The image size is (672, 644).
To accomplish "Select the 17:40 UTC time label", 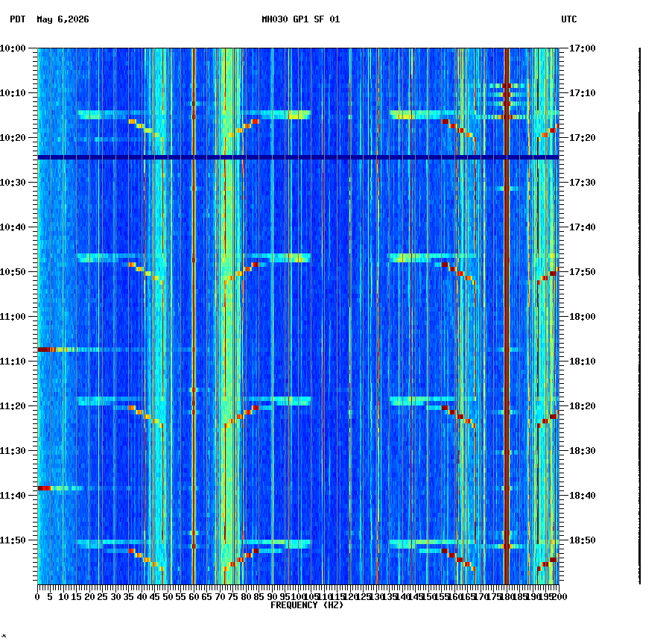I will coord(583,227).
